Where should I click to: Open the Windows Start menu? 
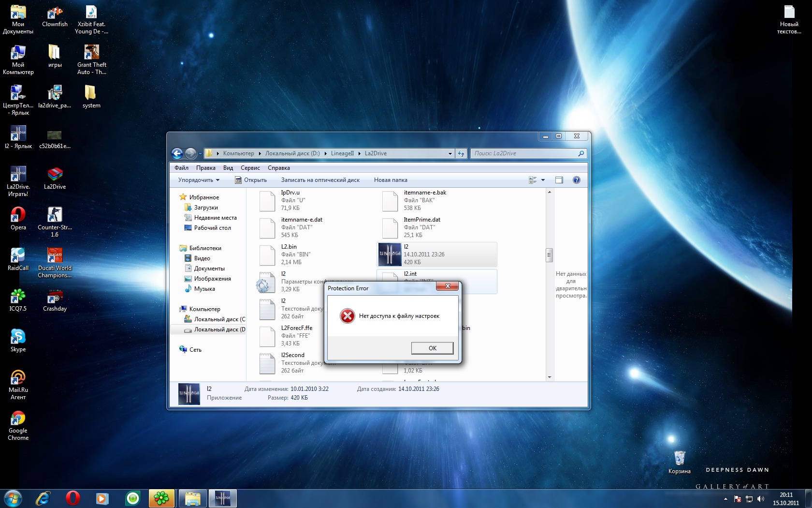(13, 498)
